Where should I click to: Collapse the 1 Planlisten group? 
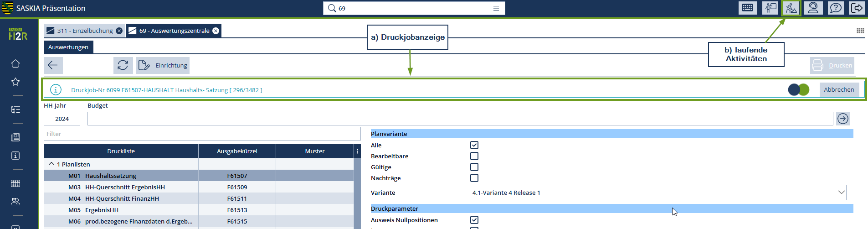tap(51, 164)
